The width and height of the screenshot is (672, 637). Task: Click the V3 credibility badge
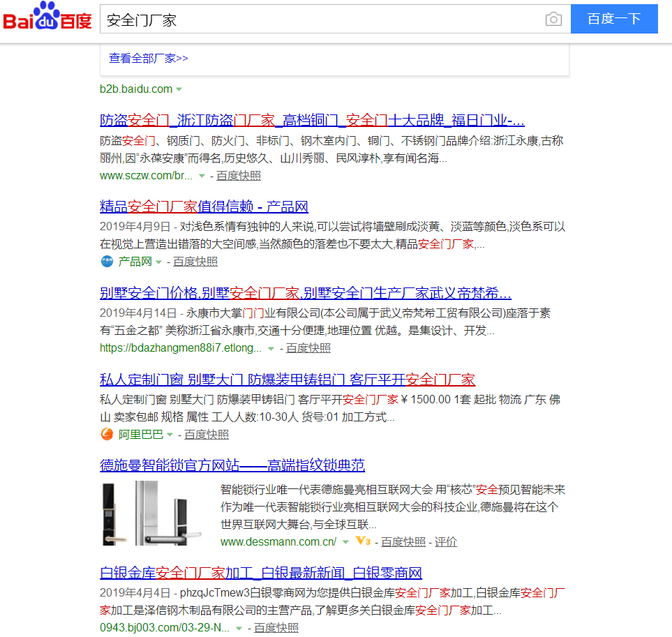pos(363,541)
